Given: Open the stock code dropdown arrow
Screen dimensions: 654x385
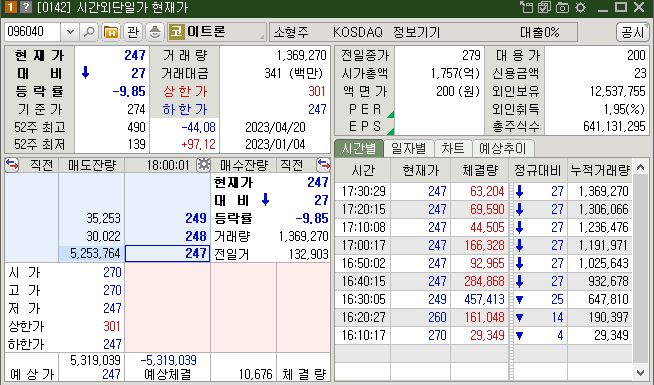Looking at the screenshot, I should point(70,32).
